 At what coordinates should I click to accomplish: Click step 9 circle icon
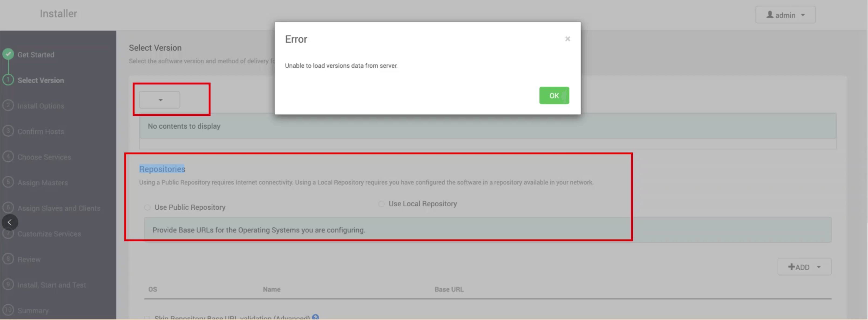tap(8, 284)
